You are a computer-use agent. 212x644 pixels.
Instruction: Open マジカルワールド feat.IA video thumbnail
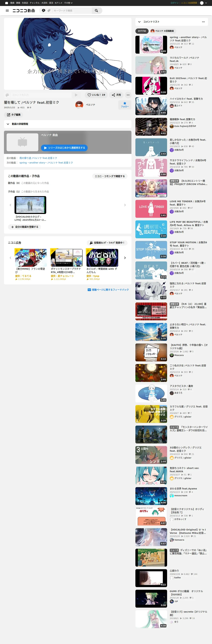click(x=151, y=65)
